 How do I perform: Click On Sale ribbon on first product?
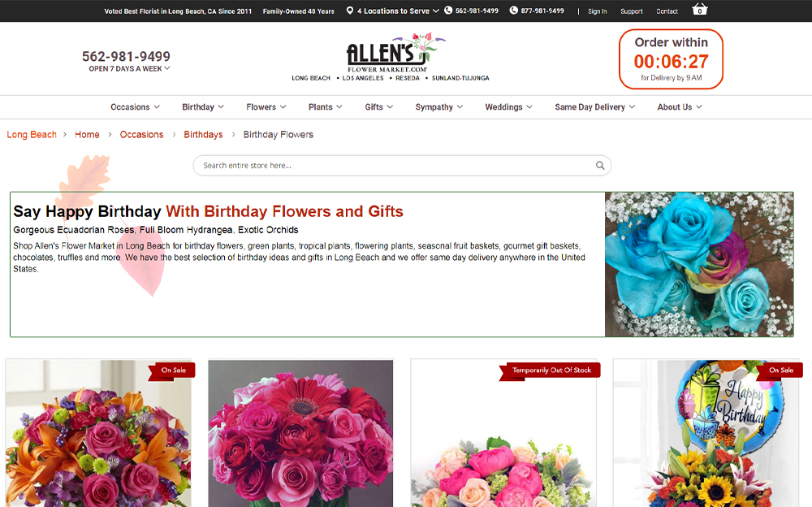click(x=173, y=370)
